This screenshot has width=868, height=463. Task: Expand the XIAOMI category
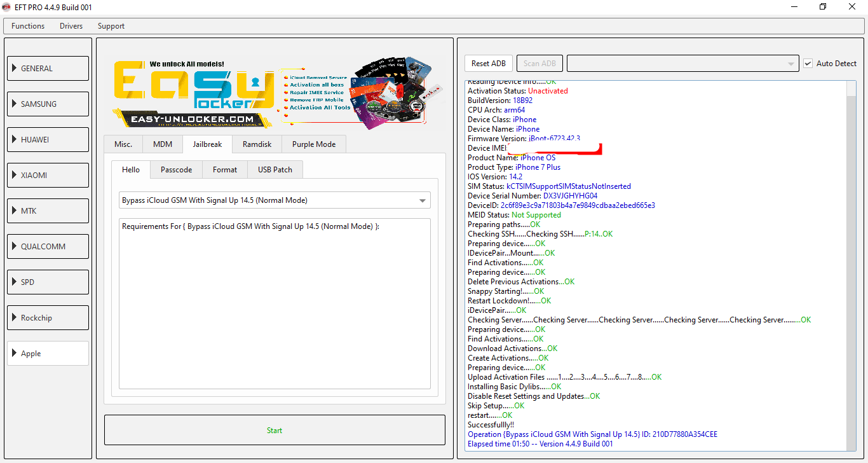48,176
